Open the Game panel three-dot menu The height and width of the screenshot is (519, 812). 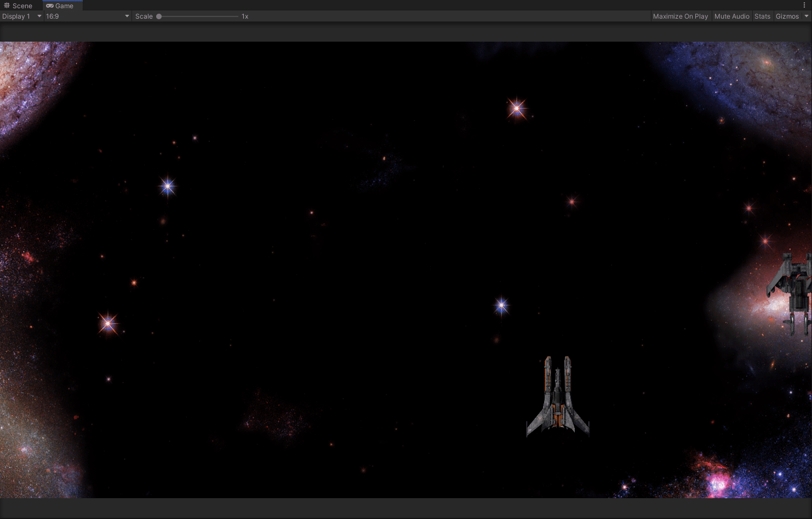(804, 5)
